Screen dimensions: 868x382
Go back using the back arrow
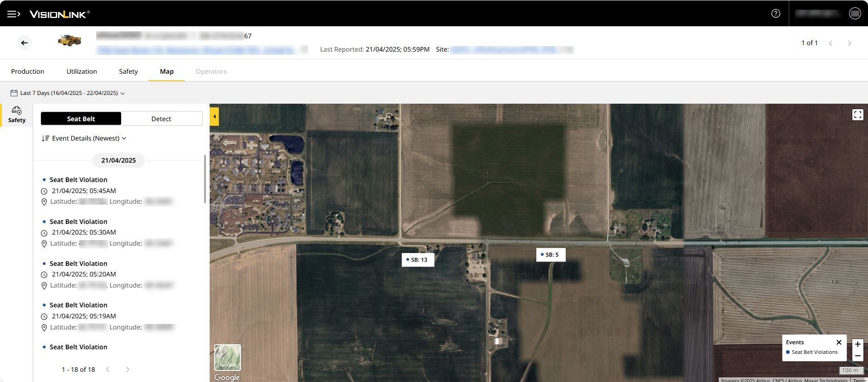pos(24,43)
